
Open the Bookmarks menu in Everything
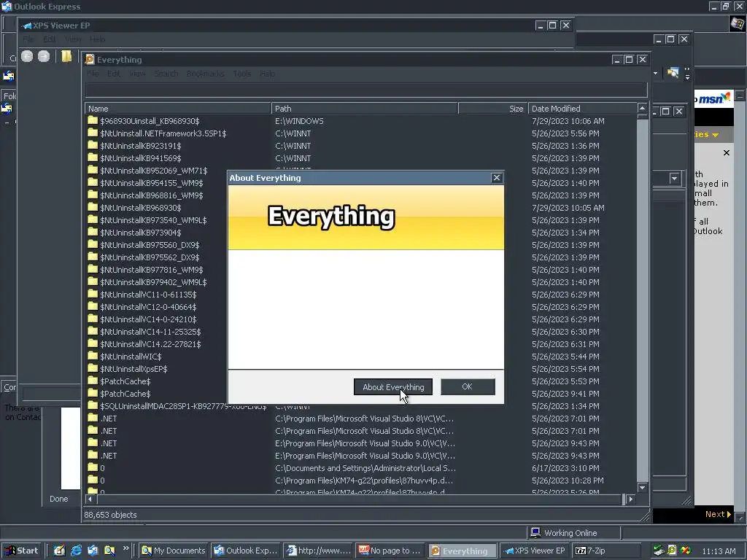pos(205,74)
